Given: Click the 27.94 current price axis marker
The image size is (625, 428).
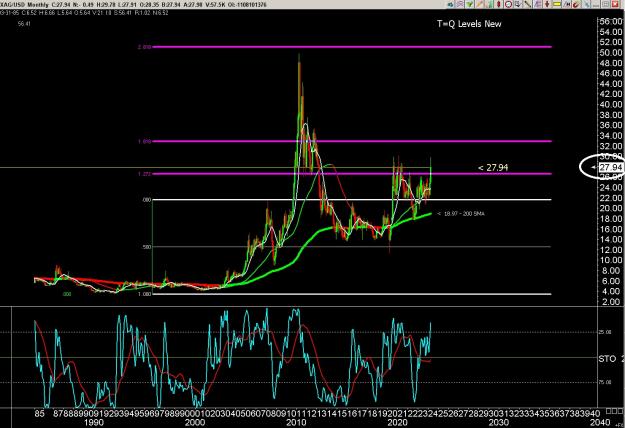Looking at the screenshot, I should point(611,167).
